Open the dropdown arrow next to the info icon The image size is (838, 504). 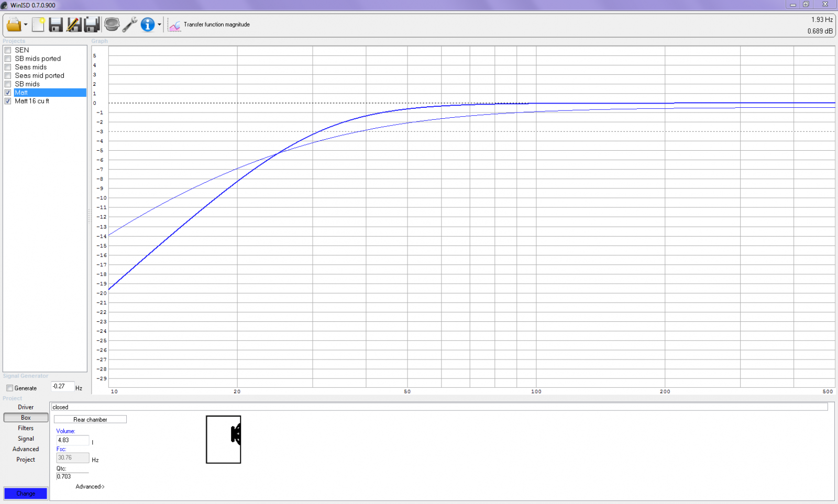point(159,25)
